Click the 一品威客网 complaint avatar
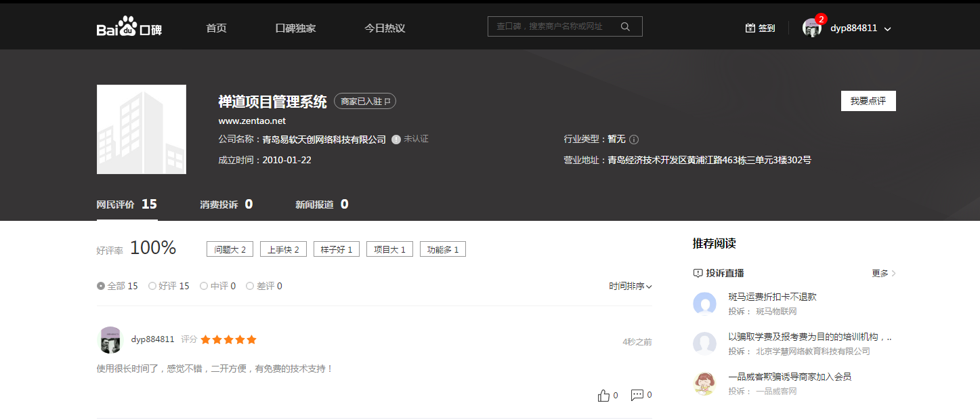This screenshot has width=980, height=420. 705,383
